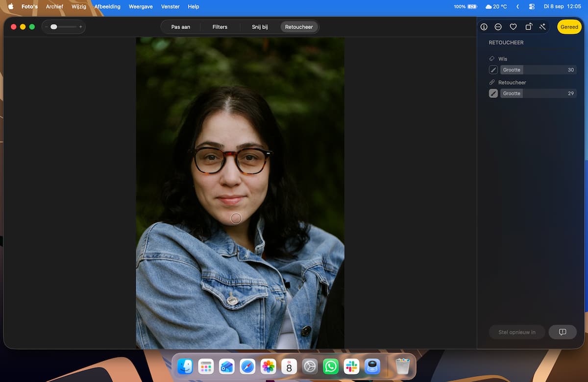Click the yellow Gereed button
This screenshot has height=382, width=588.
click(569, 27)
